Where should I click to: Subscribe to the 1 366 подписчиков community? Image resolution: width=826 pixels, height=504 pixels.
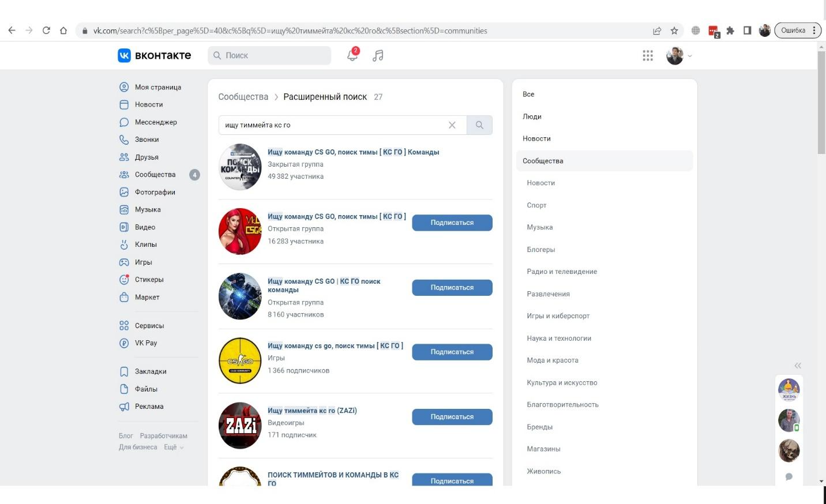coord(452,352)
